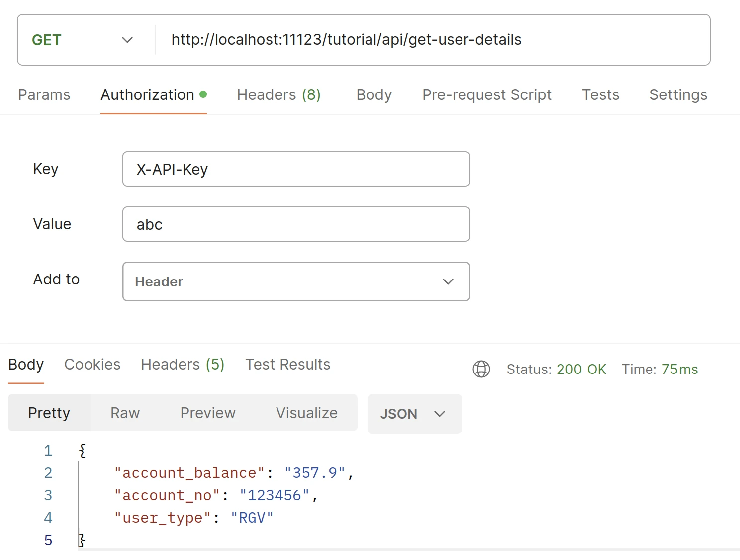This screenshot has height=560, width=740.
Task: Click the request URL field
Action: click(428, 40)
